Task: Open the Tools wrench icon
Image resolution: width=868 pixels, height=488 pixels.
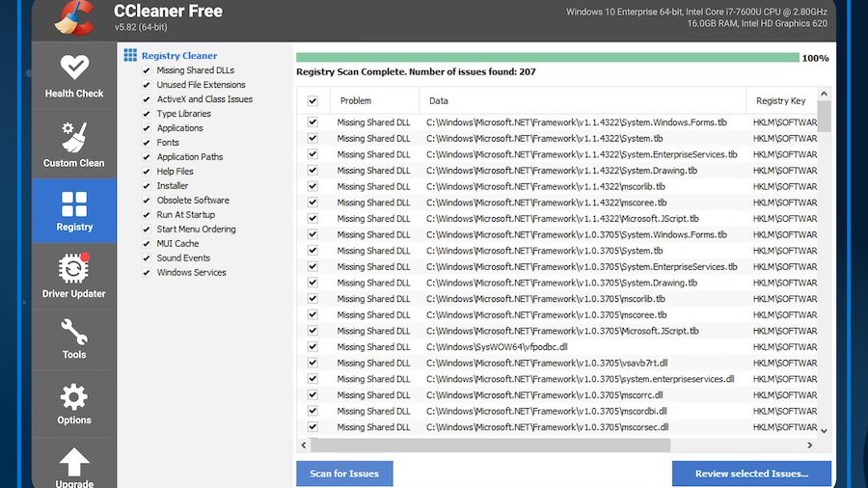Action: (74, 332)
